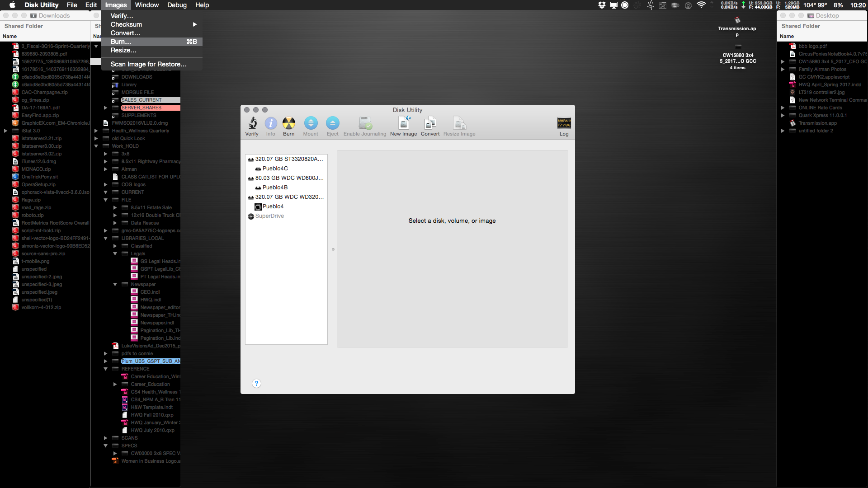Select the Pueblo4C volume
868x488 pixels.
point(286,169)
